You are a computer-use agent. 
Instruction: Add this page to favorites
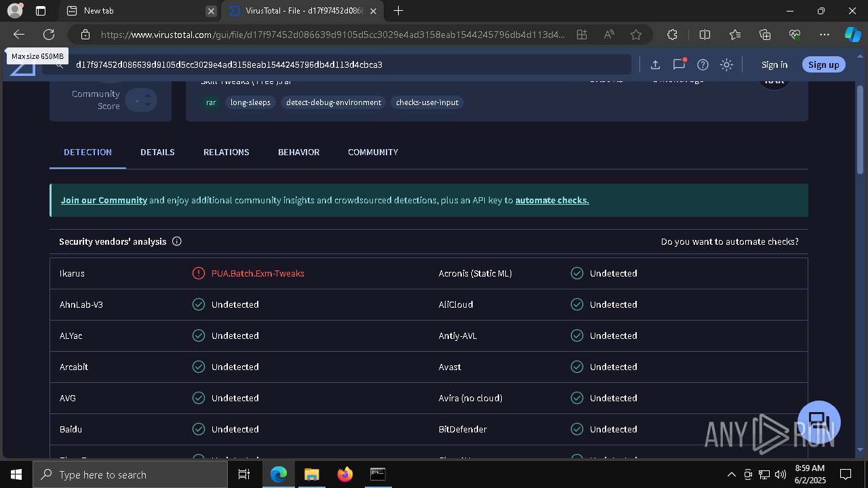point(636,35)
